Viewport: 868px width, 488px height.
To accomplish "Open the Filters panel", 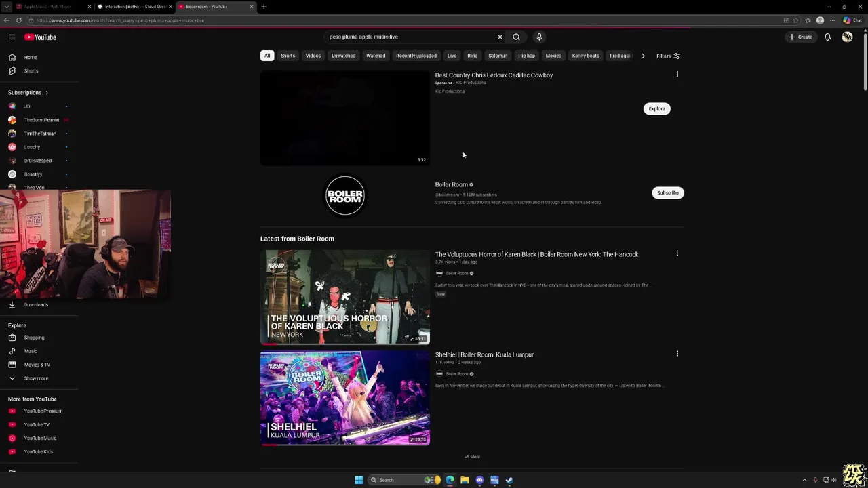I will click(668, 56).
